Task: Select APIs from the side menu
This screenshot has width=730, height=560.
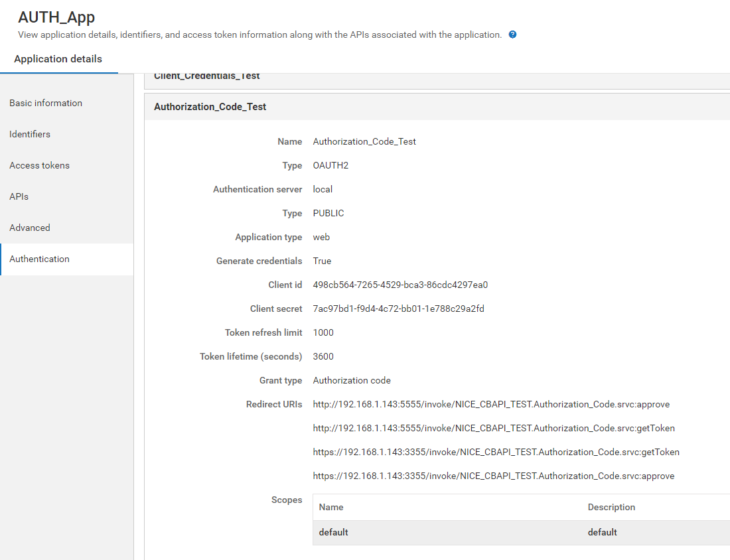Action: [19, 196]
